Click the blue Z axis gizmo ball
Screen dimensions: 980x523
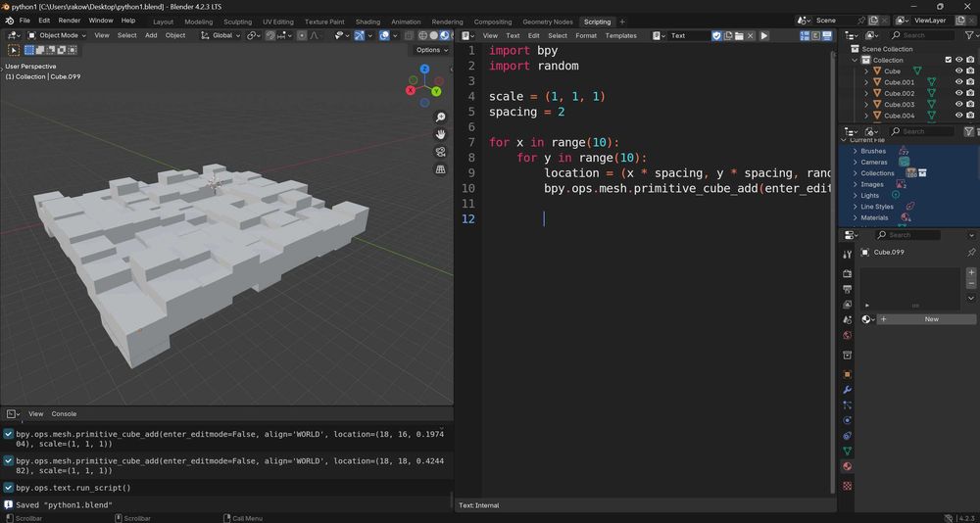424,69
